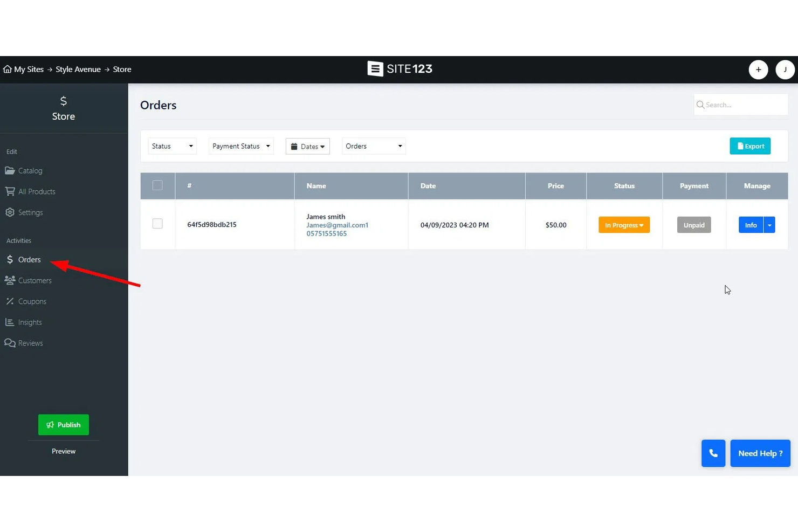Open the Reviews section
The image size is (798, 532).
tap(30, 343)
